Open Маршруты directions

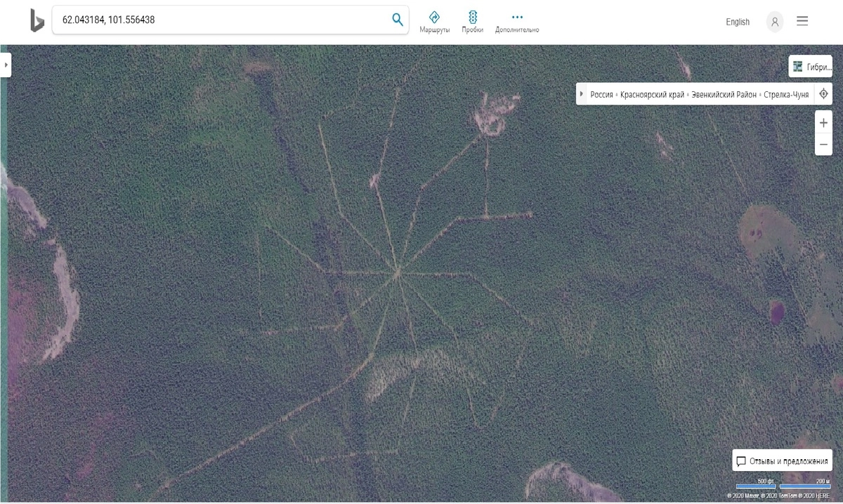pyautogui.click(x=434, y=22)
